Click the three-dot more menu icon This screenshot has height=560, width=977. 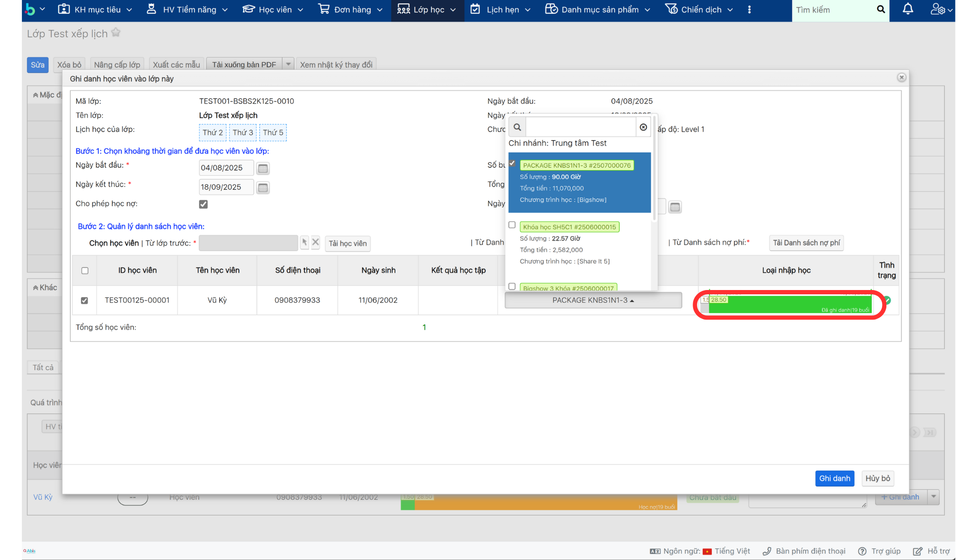coord(749,10)
